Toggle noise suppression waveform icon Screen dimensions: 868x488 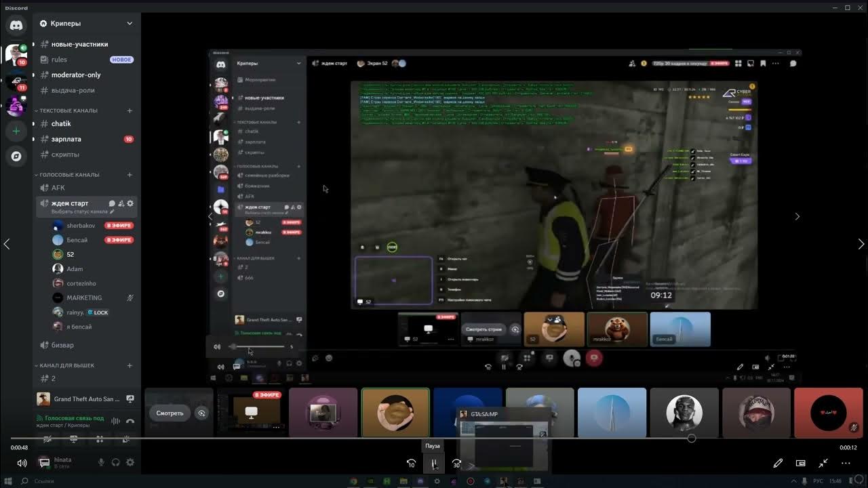point(115,421)
